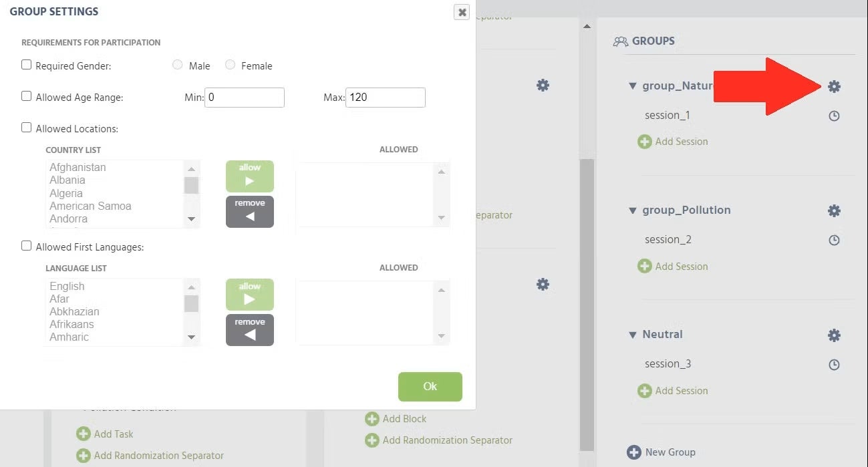
Task: Click country list scroll up arrow
Action: pos(191,170)
